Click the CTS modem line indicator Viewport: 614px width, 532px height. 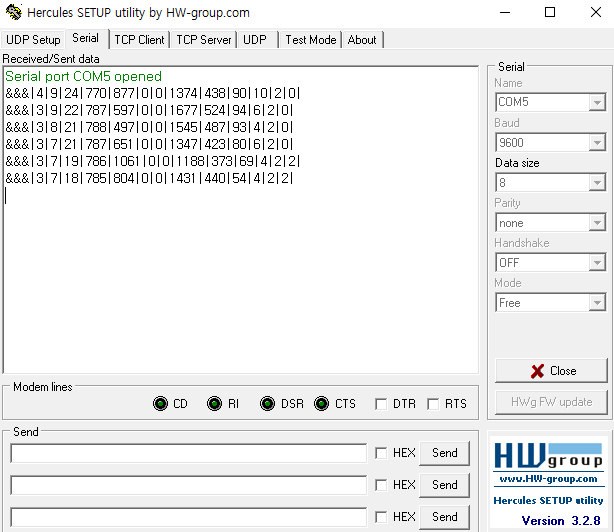click(x=321, y=404)
